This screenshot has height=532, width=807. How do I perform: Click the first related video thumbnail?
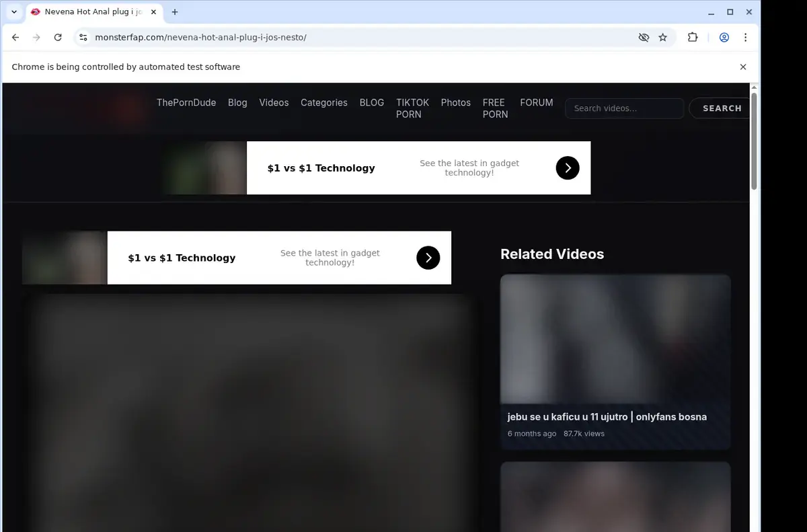(x=615, y=338)
